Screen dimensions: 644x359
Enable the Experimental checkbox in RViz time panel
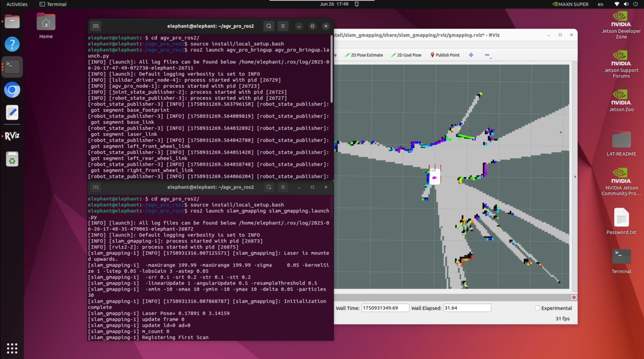coord(537,308)
